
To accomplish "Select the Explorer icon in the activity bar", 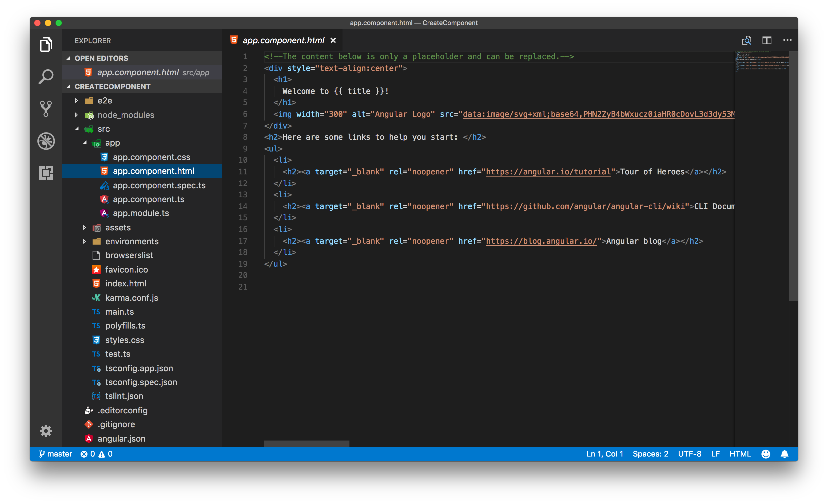I will point(46,44).
